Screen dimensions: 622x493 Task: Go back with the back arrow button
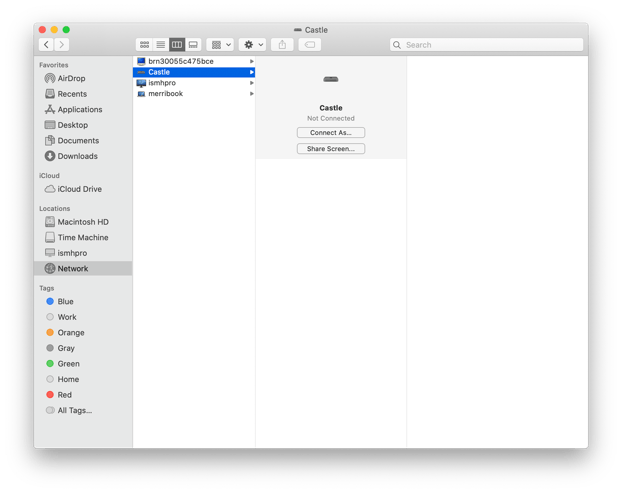point(46,44)
